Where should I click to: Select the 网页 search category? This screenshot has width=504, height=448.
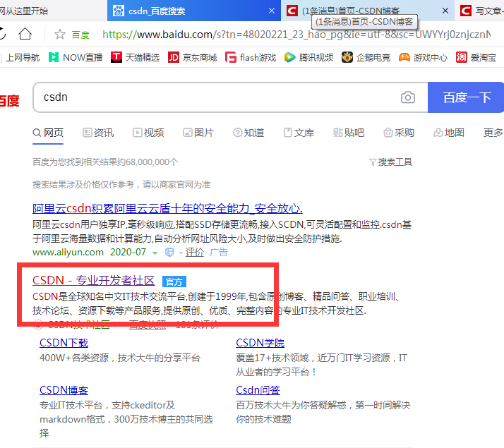click(48, 133)
